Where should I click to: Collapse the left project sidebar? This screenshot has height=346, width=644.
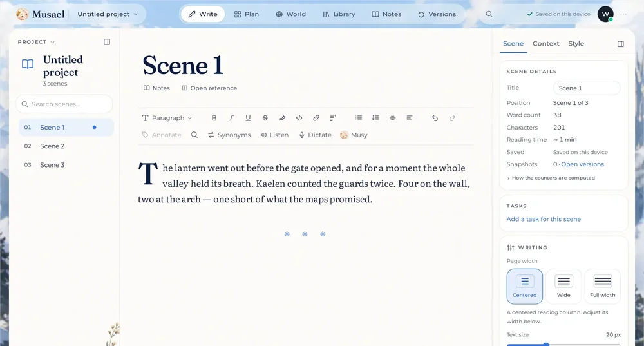pyautogui.click(x=107, y=42)
